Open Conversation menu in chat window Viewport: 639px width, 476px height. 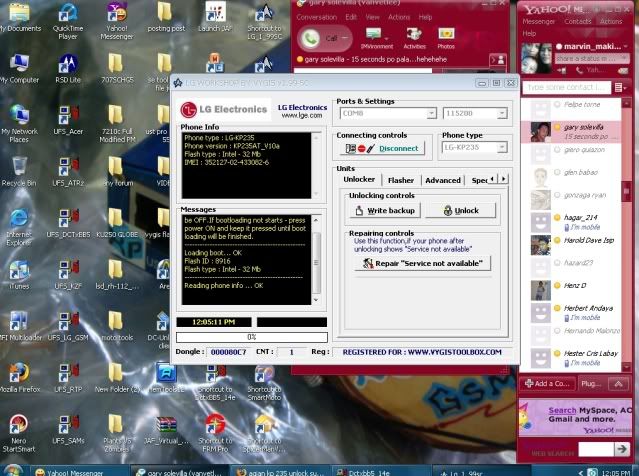coord(317,17)
